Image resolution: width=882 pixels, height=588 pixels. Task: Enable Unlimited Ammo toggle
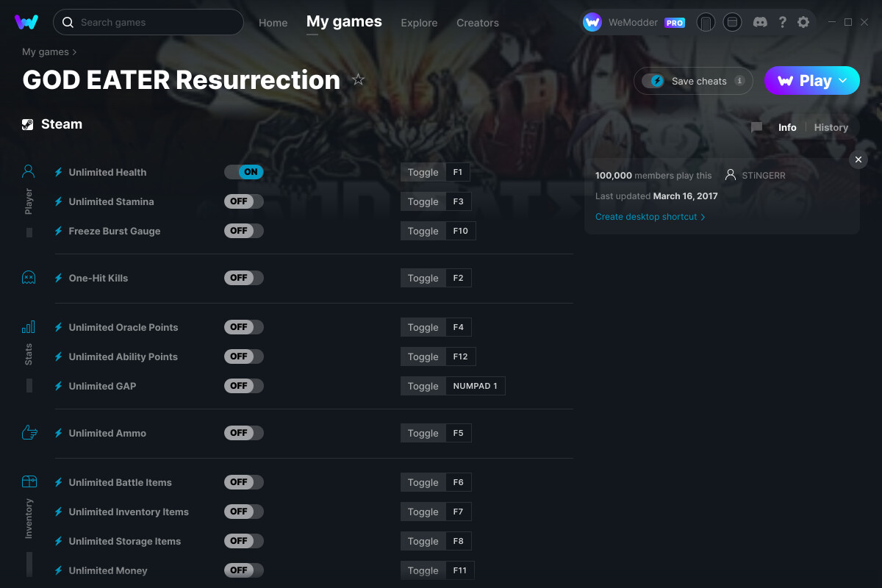coord(244,433)
